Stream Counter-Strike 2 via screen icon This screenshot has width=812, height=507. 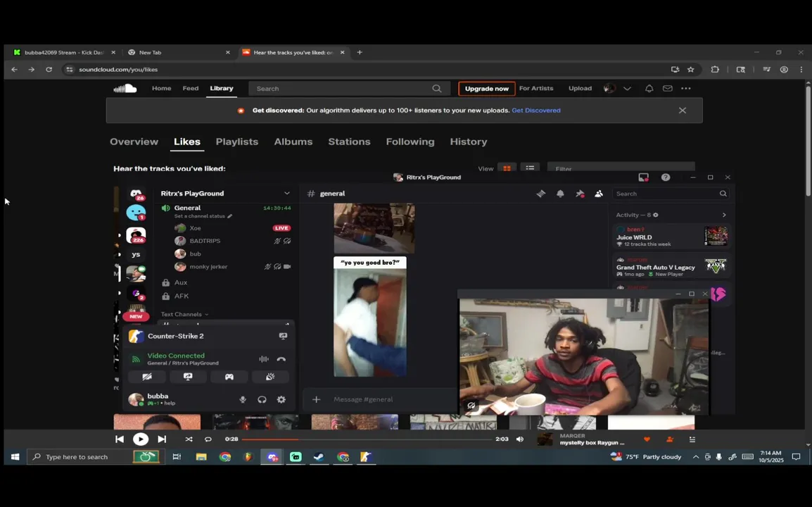click(x=283, y=336)
